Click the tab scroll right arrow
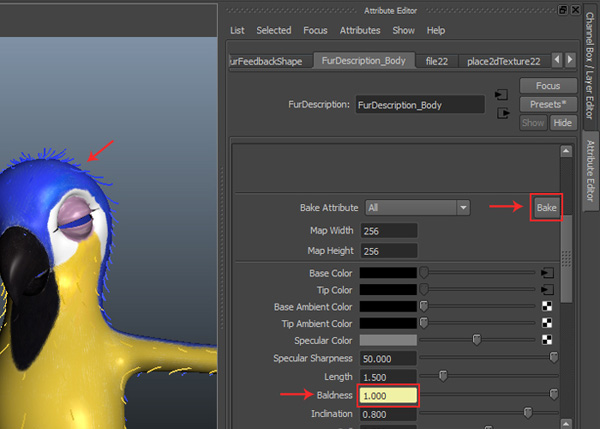The height and width of the screenshot is (429, 600). pos(570,60)
